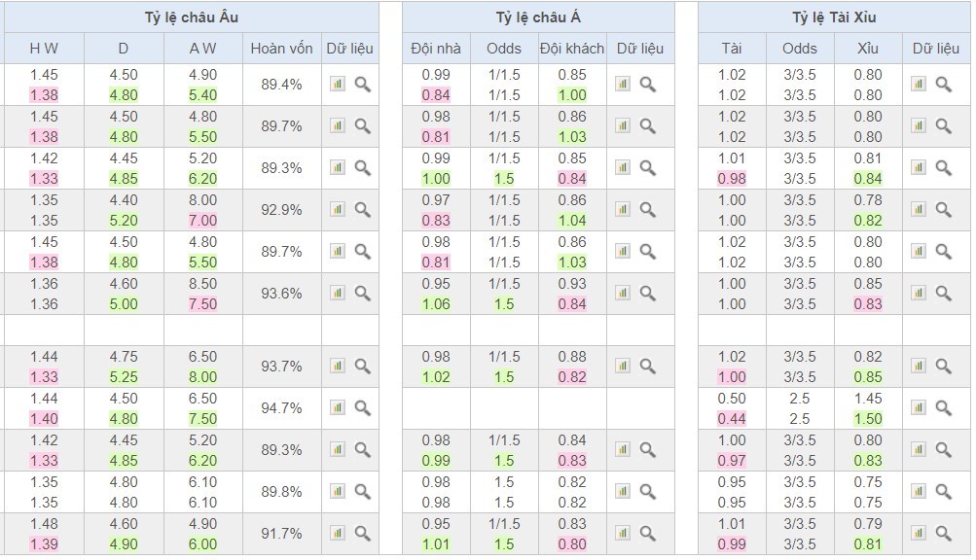Screen dimensions: 976x560
Task: Click magnifier in Asian odds row with home 1.06
Action: tap(648, 293)
